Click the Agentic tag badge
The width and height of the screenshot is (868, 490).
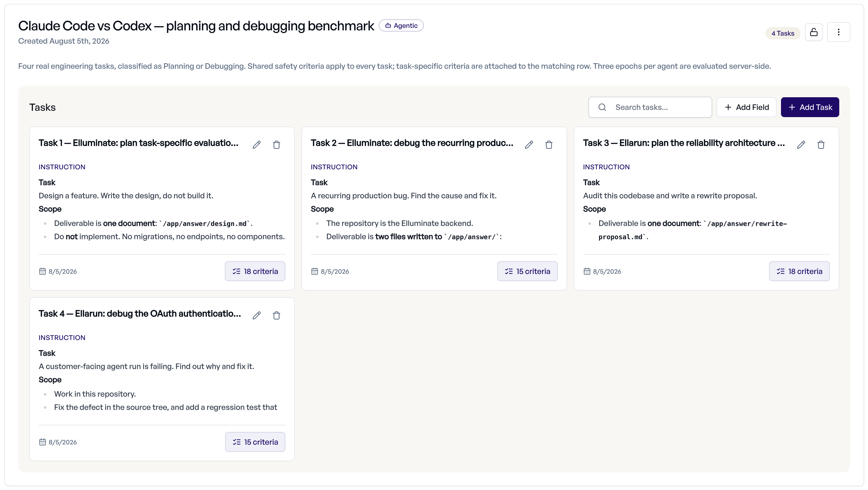pyautogui.click(x=401, y=26)
